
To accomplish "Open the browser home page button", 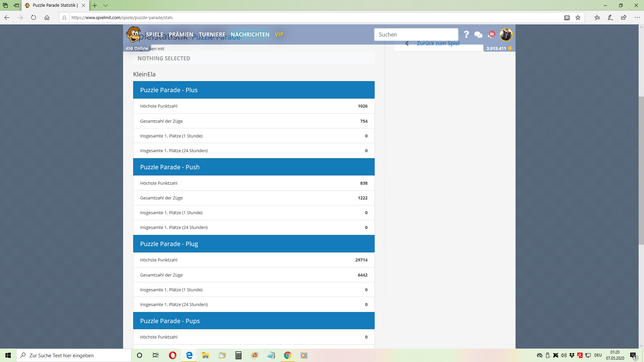I will (x=47, y=18).
